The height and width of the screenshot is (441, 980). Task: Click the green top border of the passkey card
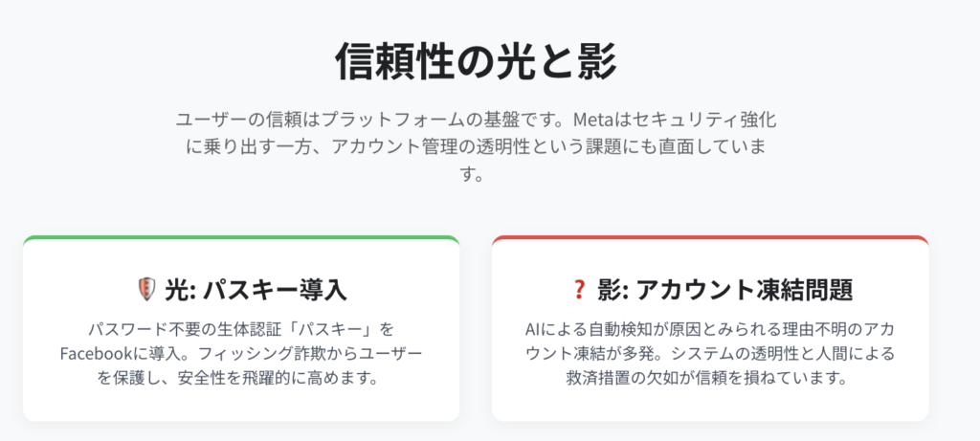point(241,237)
